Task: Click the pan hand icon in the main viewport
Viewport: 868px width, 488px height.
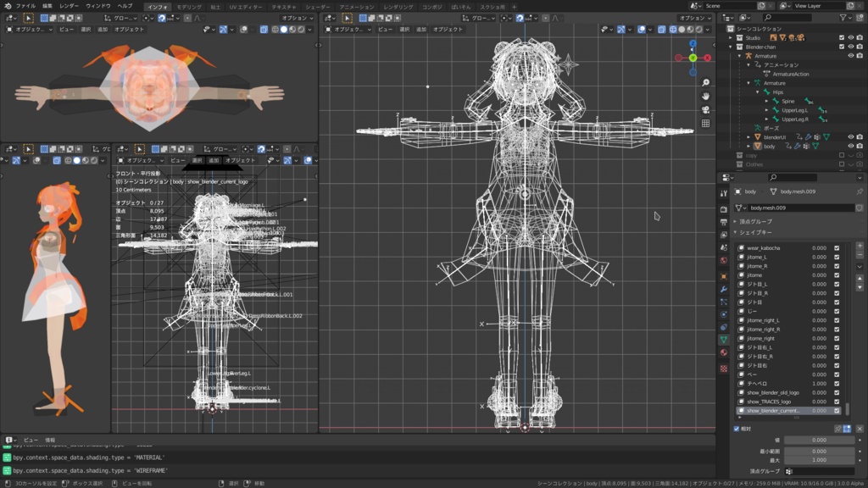Action: click(x=705, y=97)
